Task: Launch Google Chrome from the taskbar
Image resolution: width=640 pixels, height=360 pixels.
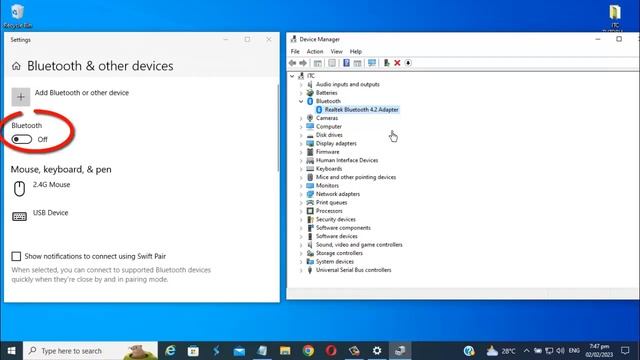Action: pyautogui.click(x=308, y=351)
